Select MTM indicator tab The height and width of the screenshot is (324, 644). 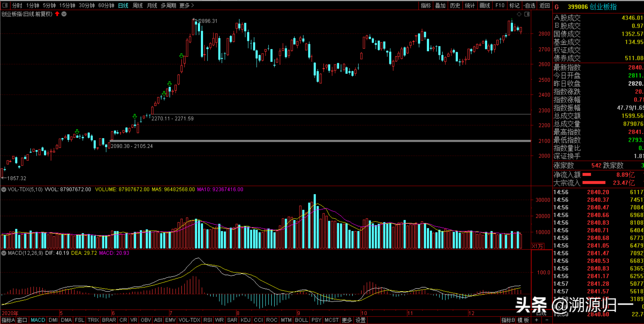pos(287,320)
